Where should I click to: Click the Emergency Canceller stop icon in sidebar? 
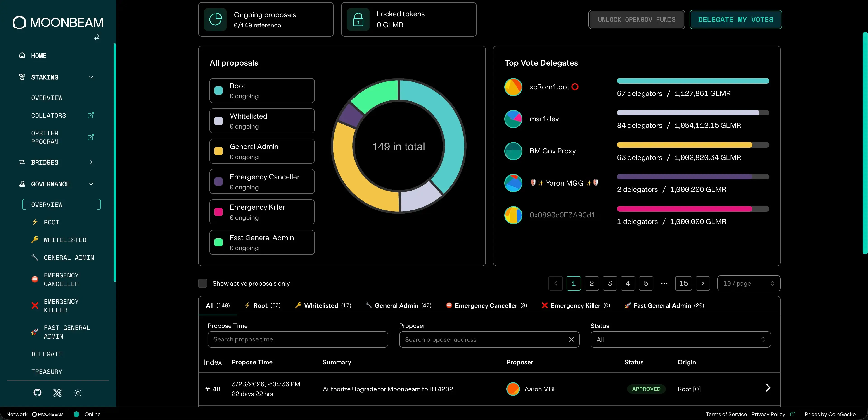tap(35, 279)
